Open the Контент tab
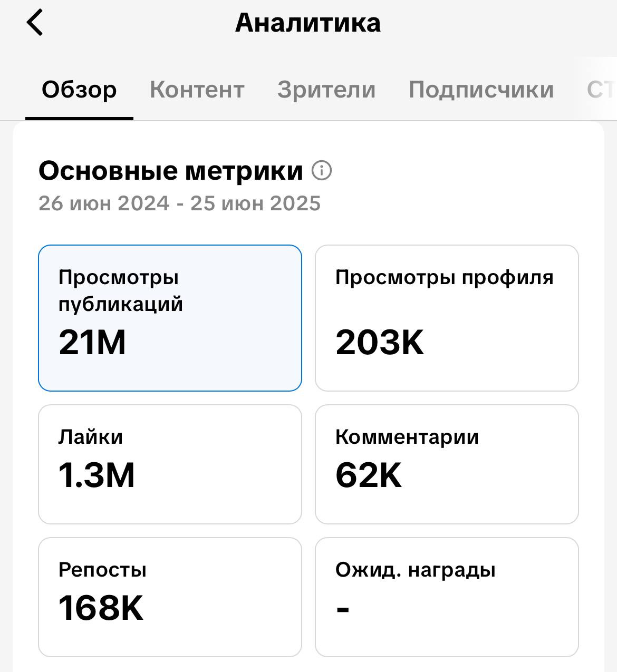The height and width of the screenshot is (672, 617). [x=197, y=90]
